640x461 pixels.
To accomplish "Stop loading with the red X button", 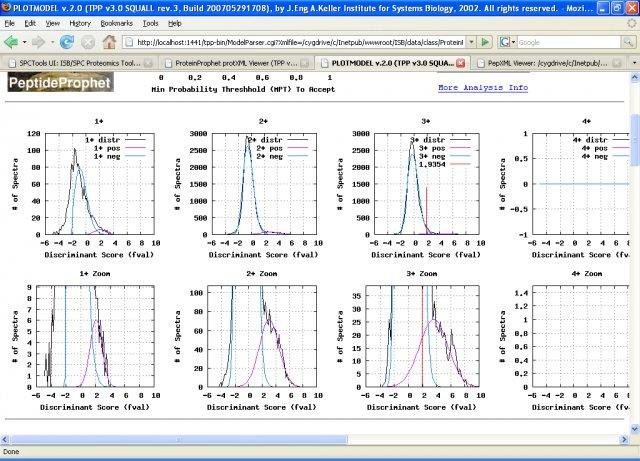I will (88, 42).
